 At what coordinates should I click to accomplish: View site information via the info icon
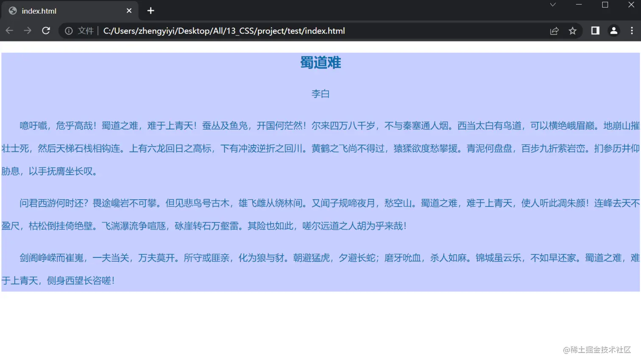pyautogui.click(x=69, y=31)
